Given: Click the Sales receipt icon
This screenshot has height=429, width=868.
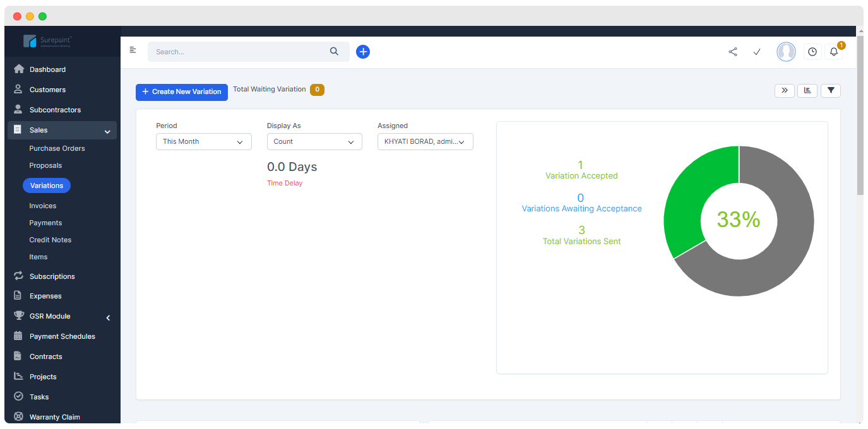Looking at the screenshot, I should point(18,130).
